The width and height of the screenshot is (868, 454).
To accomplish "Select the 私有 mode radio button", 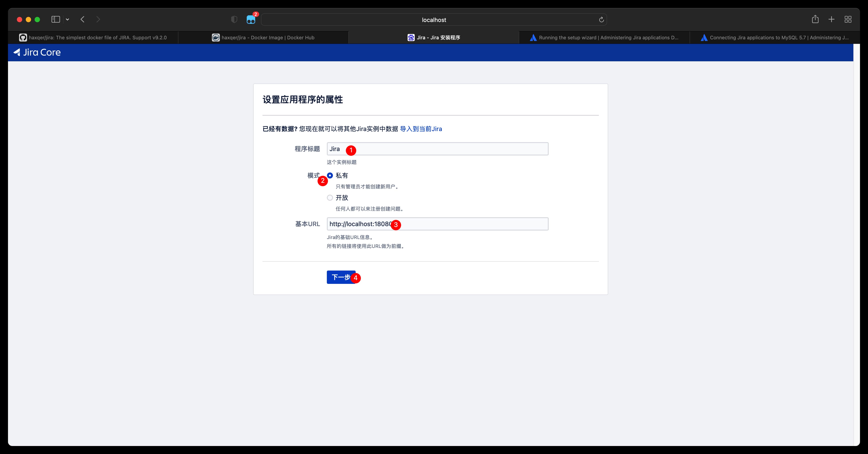I will pyautogui.click(x=330, y=175).
